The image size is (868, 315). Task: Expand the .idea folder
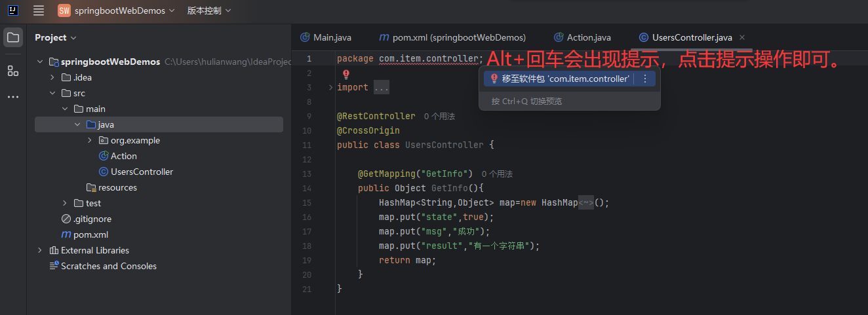[x=52, y=77]
